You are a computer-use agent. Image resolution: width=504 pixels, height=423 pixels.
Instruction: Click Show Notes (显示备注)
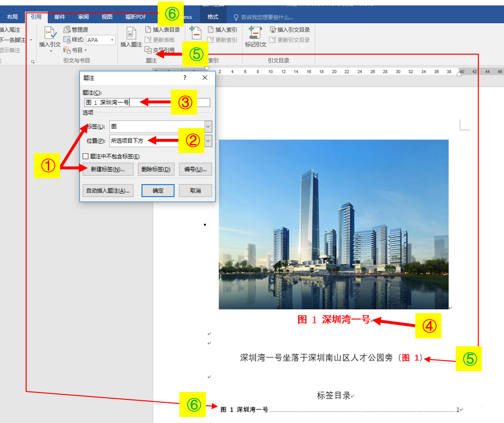10,50
